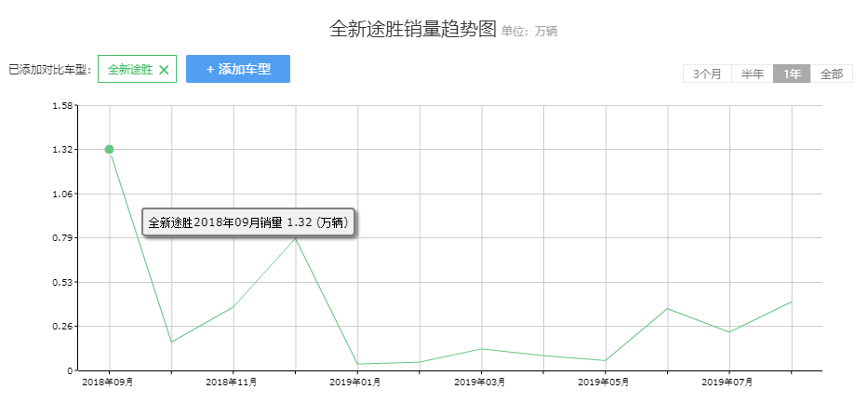Click the 2019年03月 x-axis label
The height and width of the screenshot is (403, 868).
[479, 382]
